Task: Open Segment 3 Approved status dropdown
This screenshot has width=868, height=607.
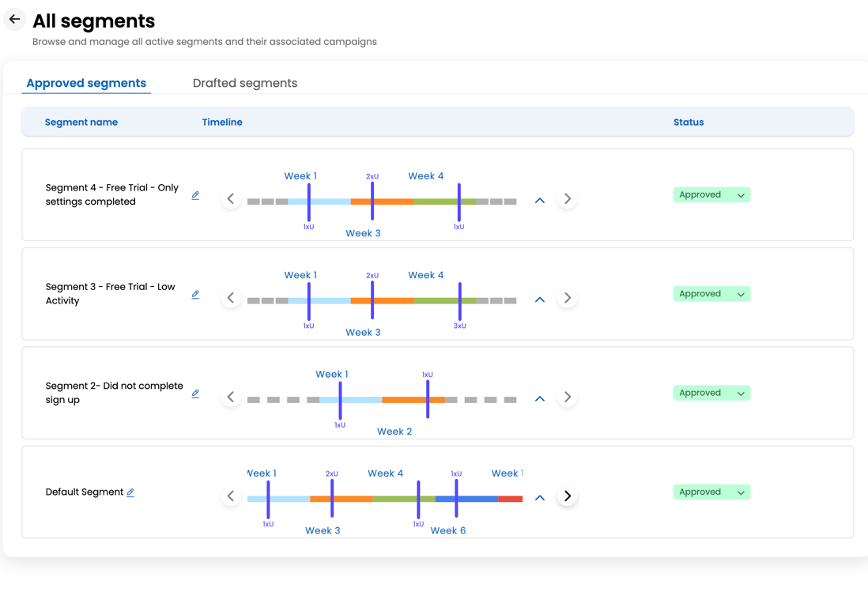Action: [711, 294]
